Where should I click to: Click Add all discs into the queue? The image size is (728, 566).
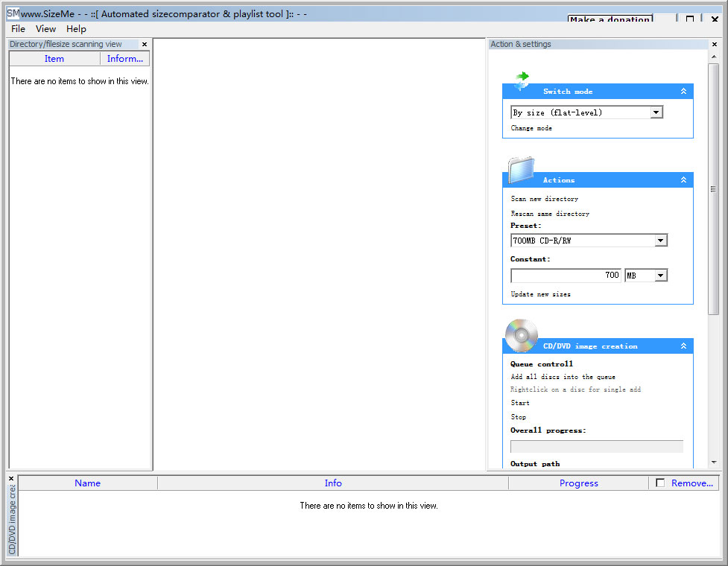pyautogui.click(x=563, y=377)
